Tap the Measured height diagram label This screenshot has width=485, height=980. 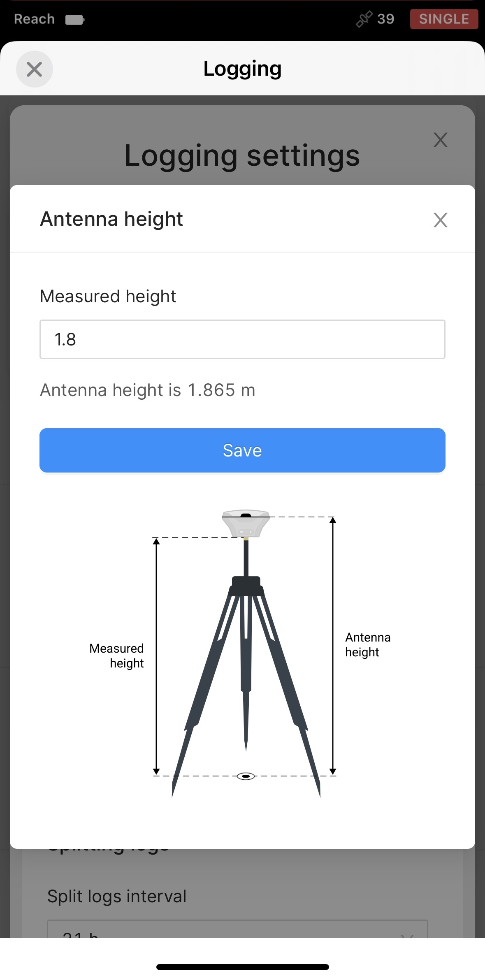coord(116,656)
